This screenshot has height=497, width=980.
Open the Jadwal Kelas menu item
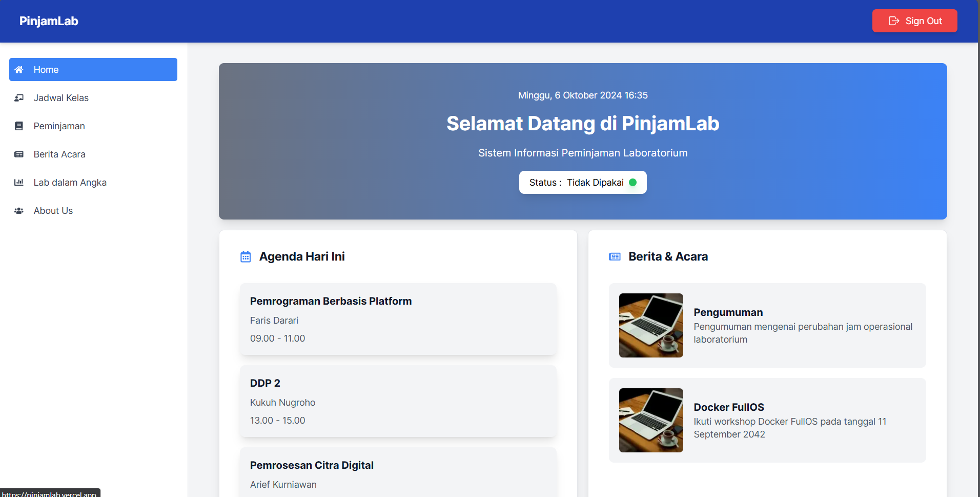click(x=61, y=98)
